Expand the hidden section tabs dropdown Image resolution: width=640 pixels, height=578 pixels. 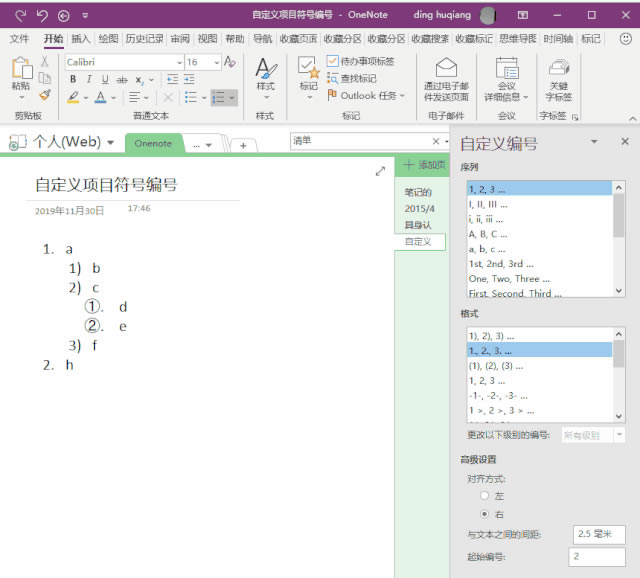click(x=208, y=145)
